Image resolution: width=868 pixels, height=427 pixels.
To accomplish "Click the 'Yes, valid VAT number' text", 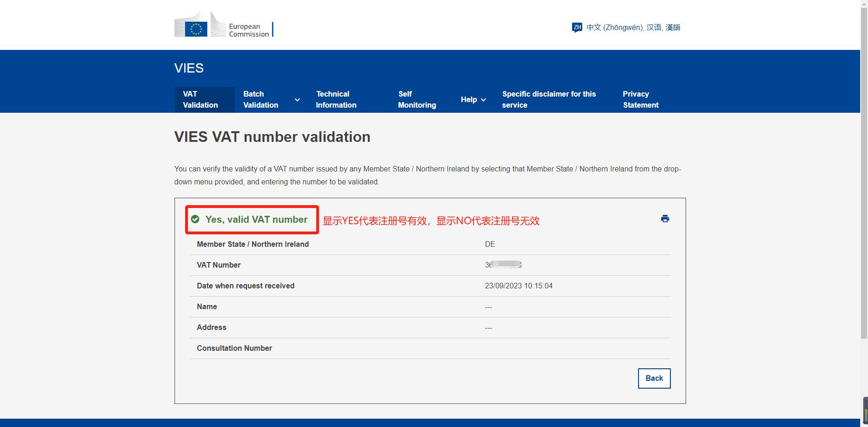I will [x=256, y=220].
